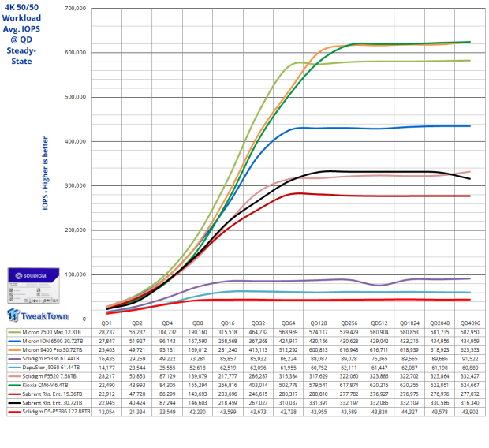This screenshot has width=489, height=448.
Task: Click the QD16 axis label
Action: pos(228,323)
